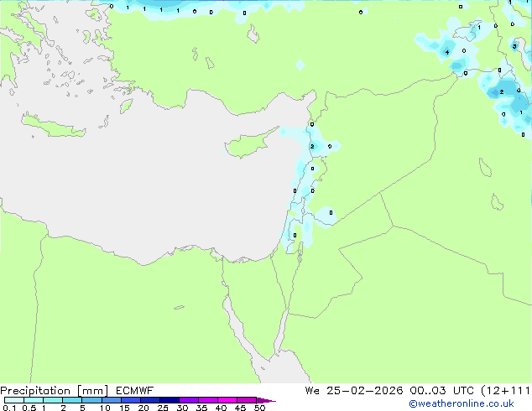Select the legend swatch starting at 15 mm
Image resolution: width=532 pixels, height=411 pixels.
[x=131, y=400]
